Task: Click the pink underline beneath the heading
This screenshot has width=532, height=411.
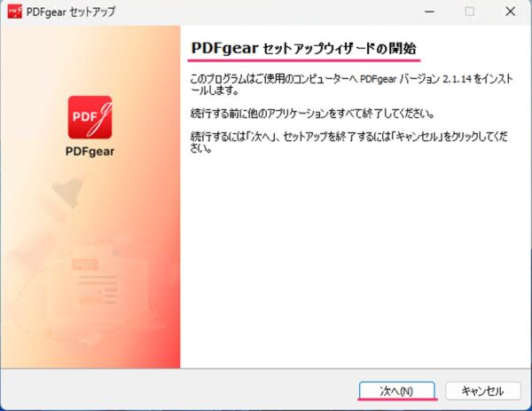Action: pos(303,60)
